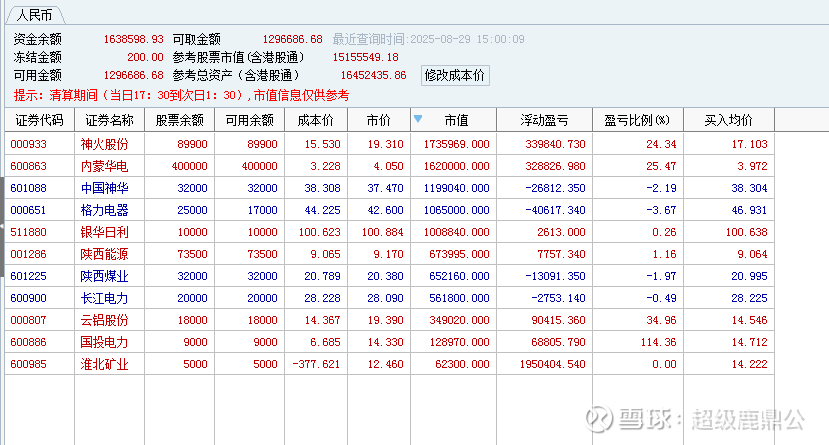Sort by 市价 column header
829x445 pixels.
point(379,120)
